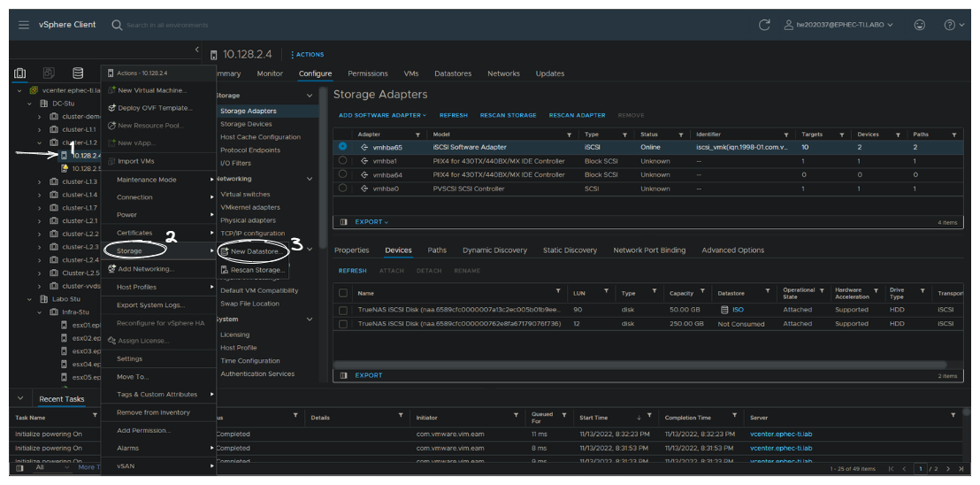Select the vmhba1 adapter radio button
The image size is (980, 485).
[x=342, y=160]
